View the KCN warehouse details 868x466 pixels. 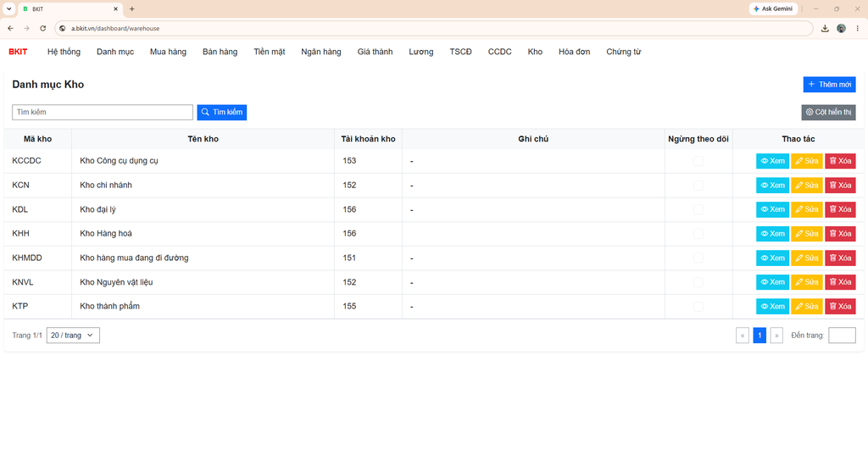(x=772, y=186)
